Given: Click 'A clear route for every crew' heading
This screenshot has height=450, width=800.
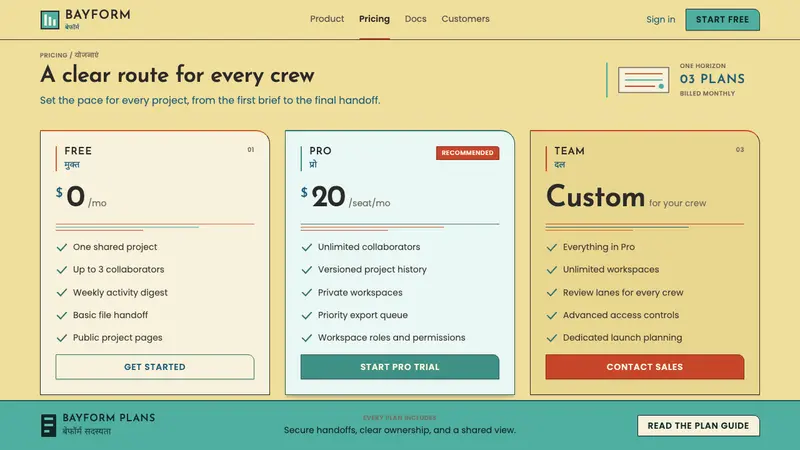Looking at the screenshot, I should [x=177, y=75].
